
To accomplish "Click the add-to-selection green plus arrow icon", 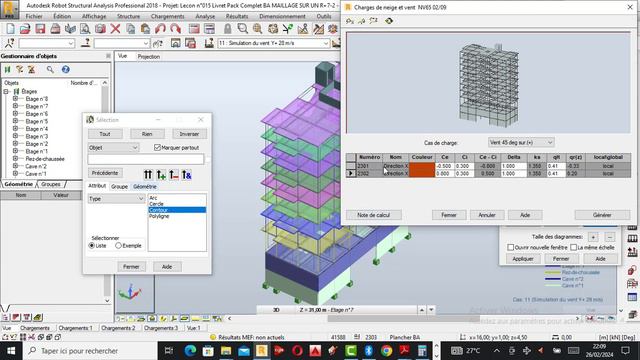I will click(161, 175).
